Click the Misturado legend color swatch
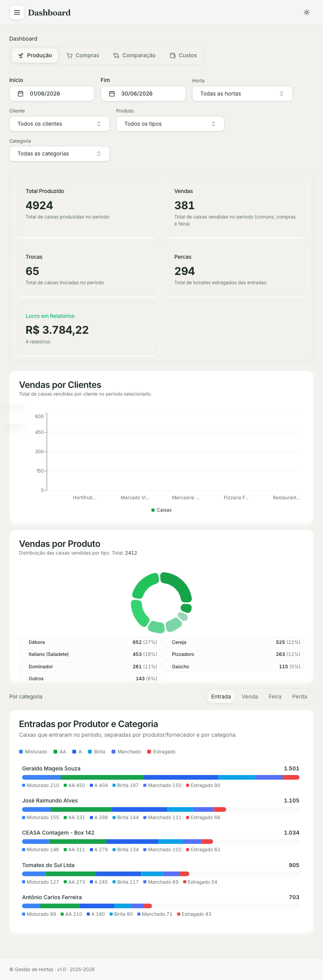 (21, 752)
